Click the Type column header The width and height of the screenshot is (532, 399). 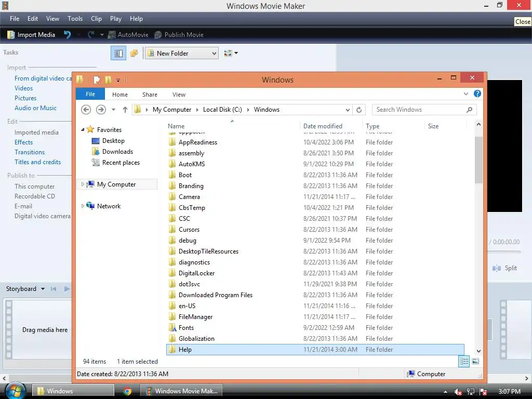pyautogui.click(x=373, y=126)
